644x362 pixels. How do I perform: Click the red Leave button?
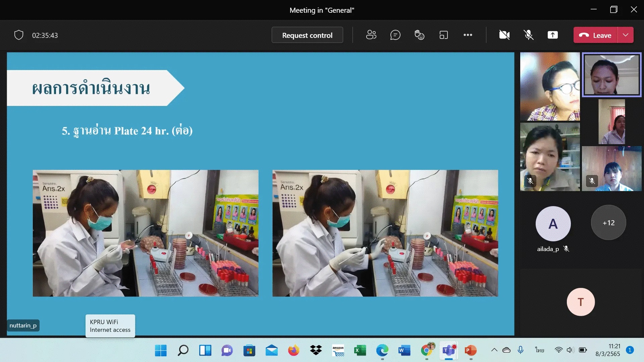[596, 35]
